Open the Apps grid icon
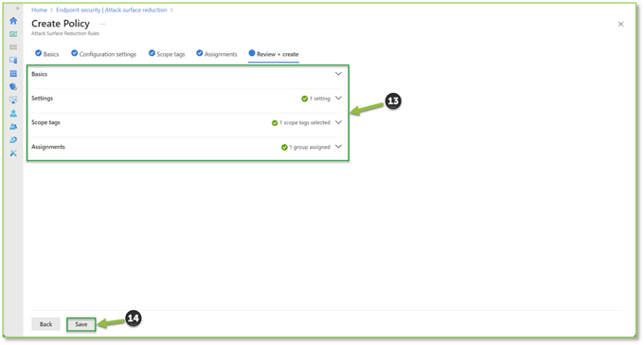Viewport: 644px width, 345px height. pos(13,74)
